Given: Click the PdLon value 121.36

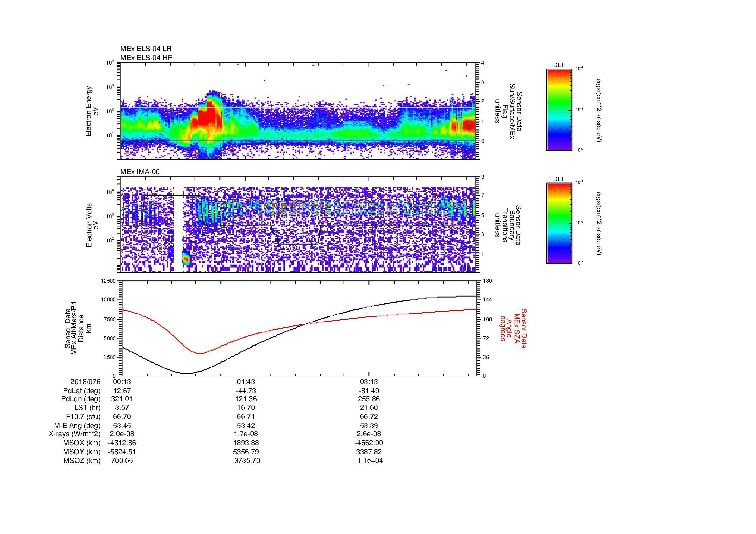Looking at the screenshot, I should (246, 399).
